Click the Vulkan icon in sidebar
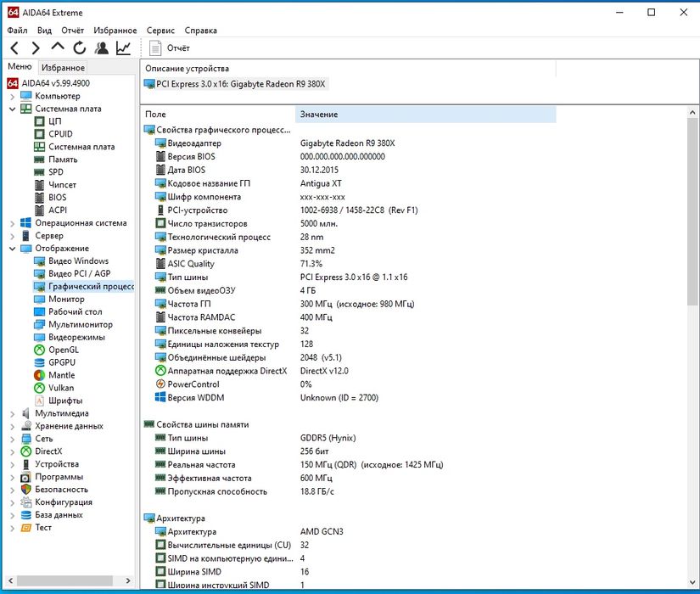The image size is (700, 594). [x=39, y=388]
